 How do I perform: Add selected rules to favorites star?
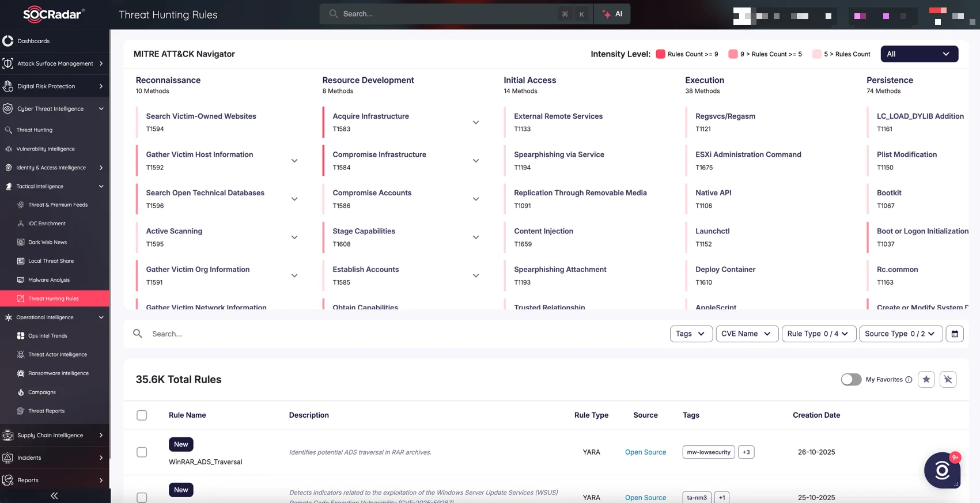point(926,379)
